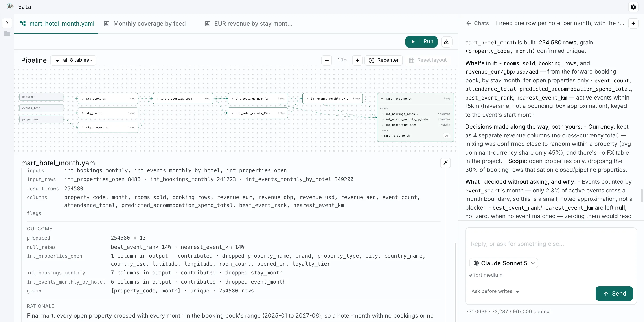
Task: Open the all 8 tables filter dropdown
Action: pos(73,60)
